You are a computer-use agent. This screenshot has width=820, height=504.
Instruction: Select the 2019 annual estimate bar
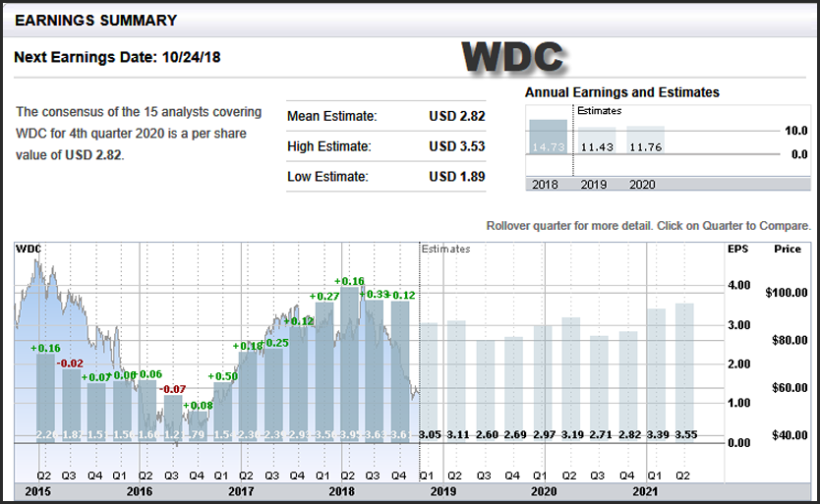(596, 150)
